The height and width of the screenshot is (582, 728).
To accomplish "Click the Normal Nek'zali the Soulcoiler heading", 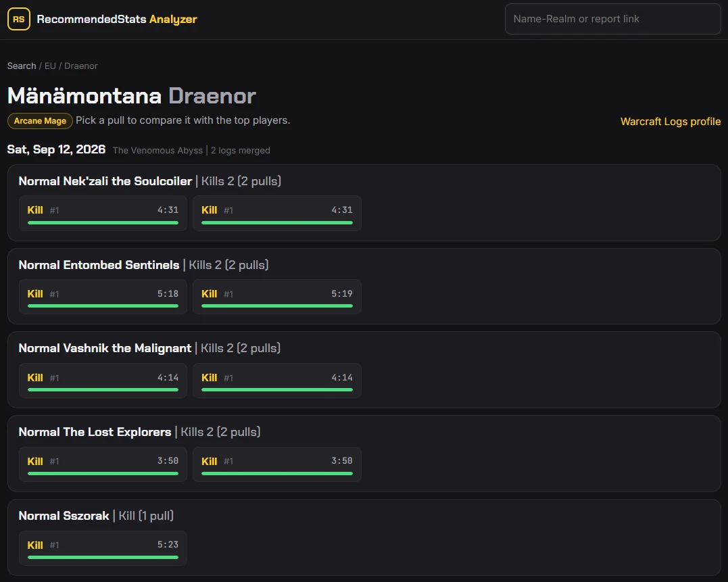I will (105, 181).
